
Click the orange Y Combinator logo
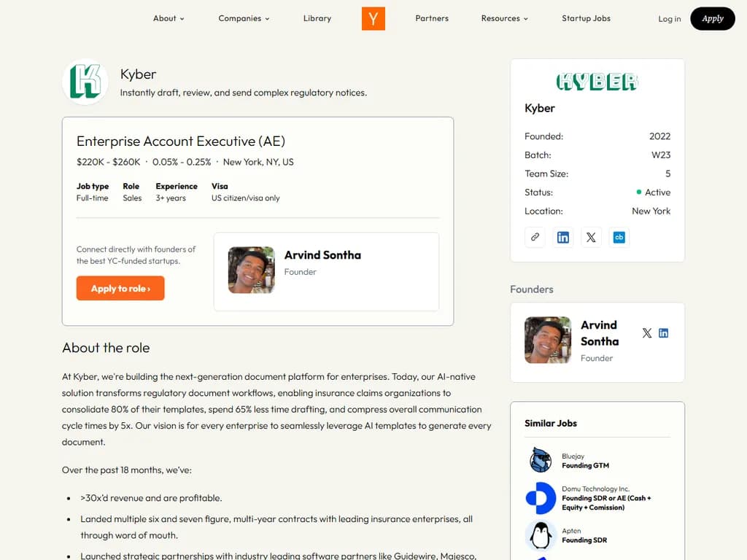[373, 18]
